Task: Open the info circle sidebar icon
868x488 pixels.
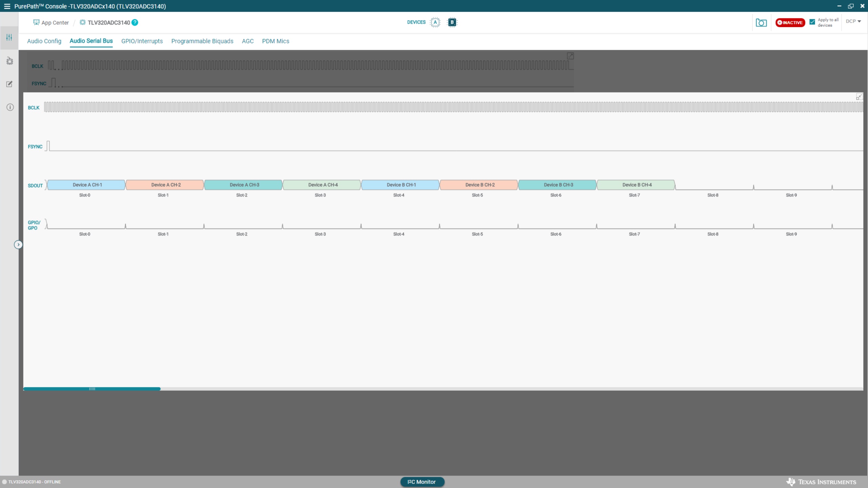Action: [x=10, y=107]
